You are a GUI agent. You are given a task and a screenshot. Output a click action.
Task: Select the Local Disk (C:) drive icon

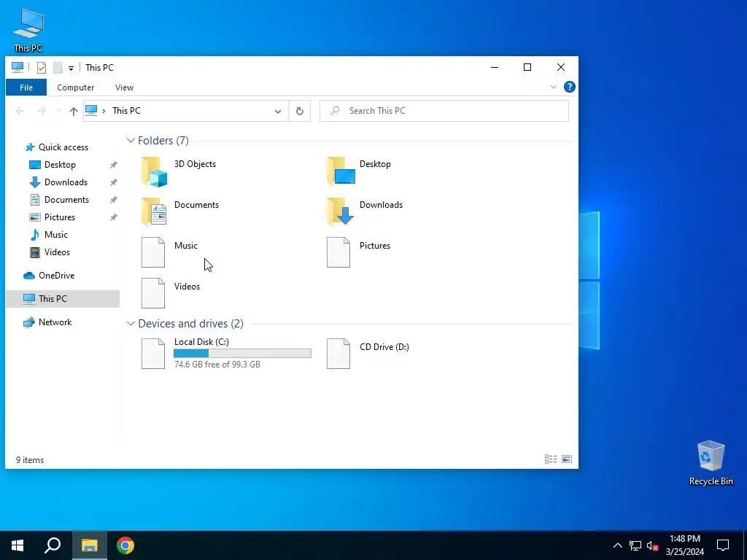click(153, 354)
